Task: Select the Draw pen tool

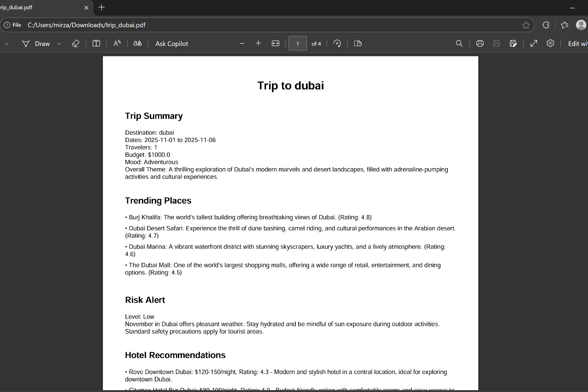Action: [36, 44]
